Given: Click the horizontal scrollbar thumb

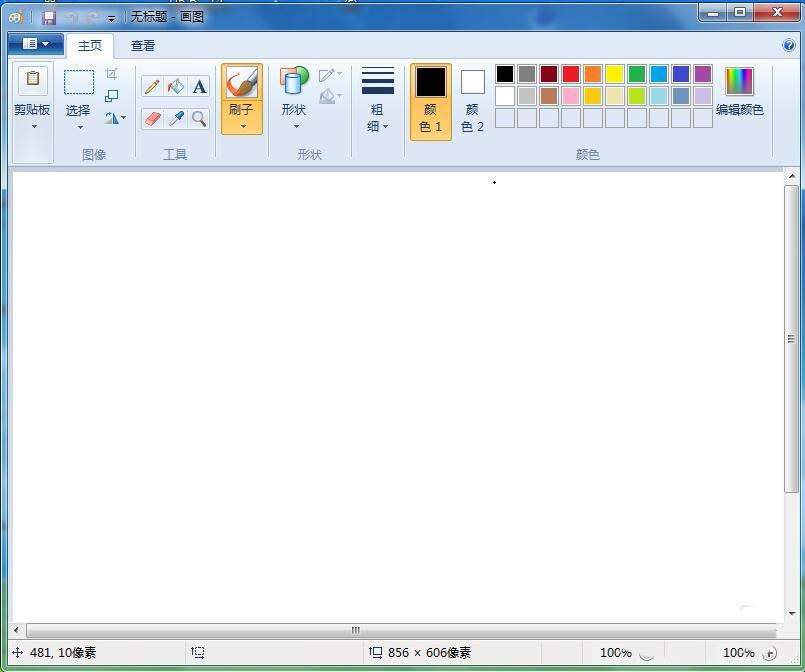Looking at the screenshot, I should coord(401,630).
